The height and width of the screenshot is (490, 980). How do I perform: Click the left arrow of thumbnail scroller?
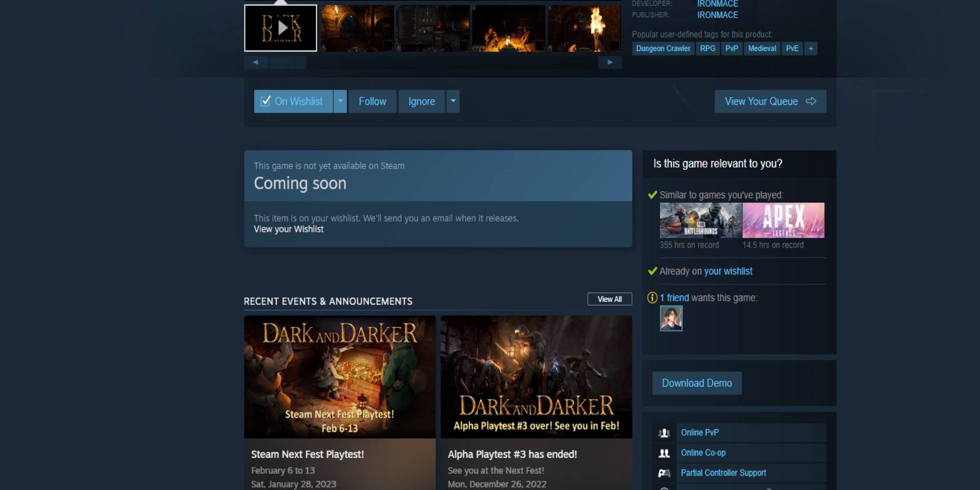pos(255,62)
